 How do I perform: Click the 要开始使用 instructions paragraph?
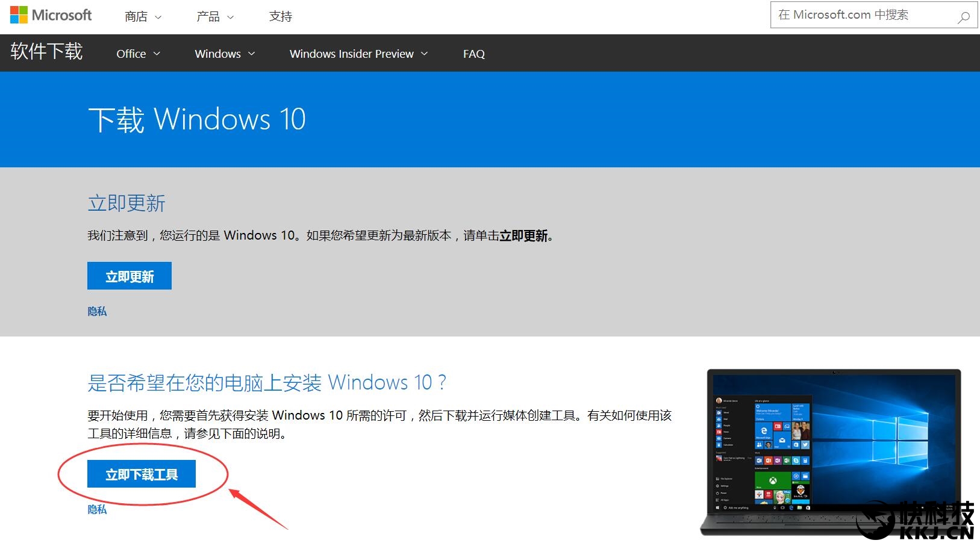tap(379, 424)
